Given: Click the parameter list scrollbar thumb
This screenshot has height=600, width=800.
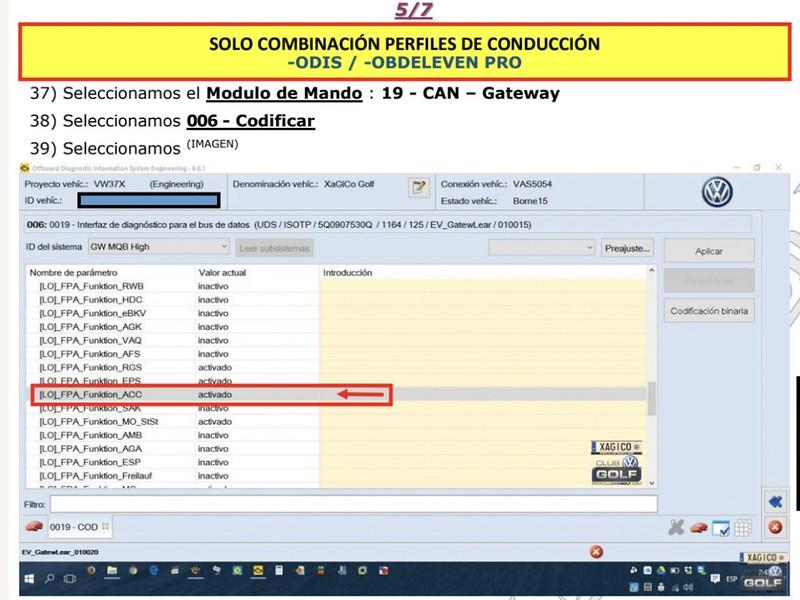Looking at the screenshot, I should (x=652, y=398).
